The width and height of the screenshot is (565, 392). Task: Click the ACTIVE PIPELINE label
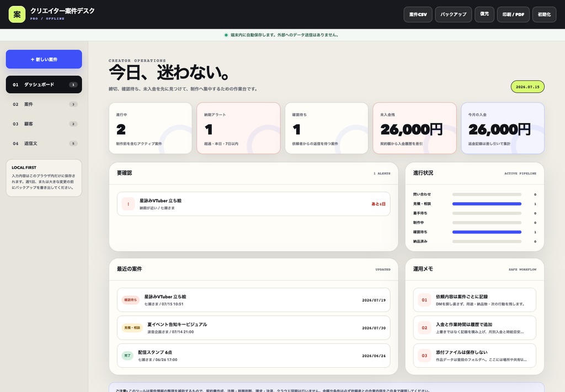[520, 174]
